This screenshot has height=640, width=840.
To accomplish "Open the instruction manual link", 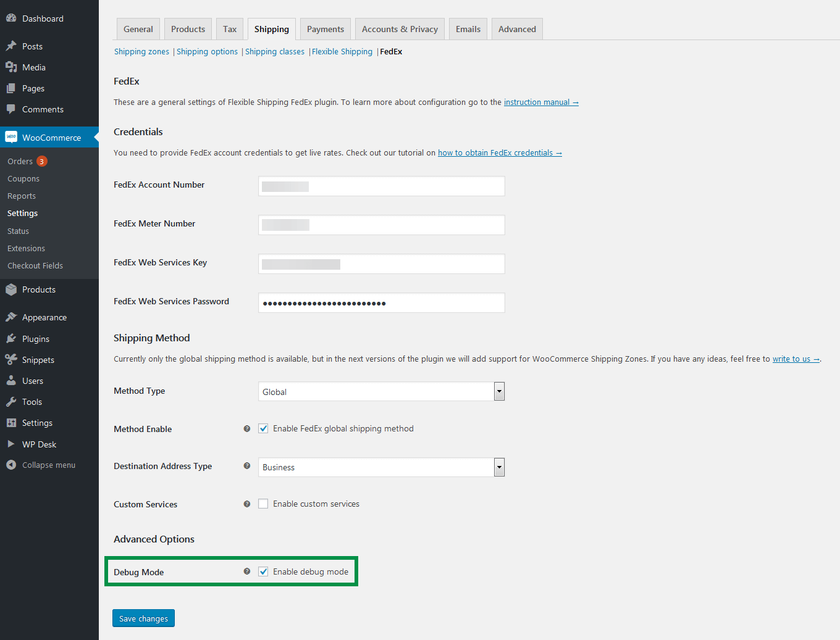I will [541, 102].
